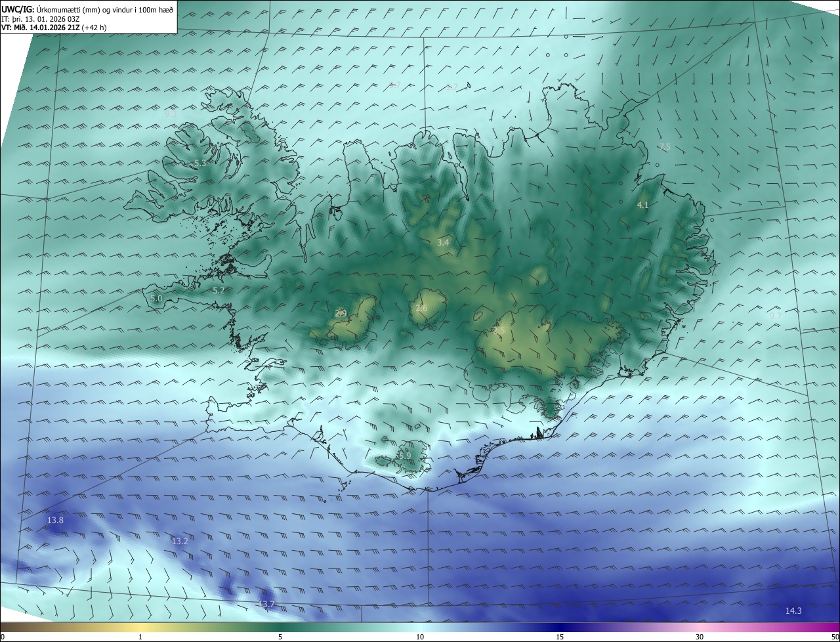Click the 13.8 value on the map
Screen dimensions: 840x642
55,521
